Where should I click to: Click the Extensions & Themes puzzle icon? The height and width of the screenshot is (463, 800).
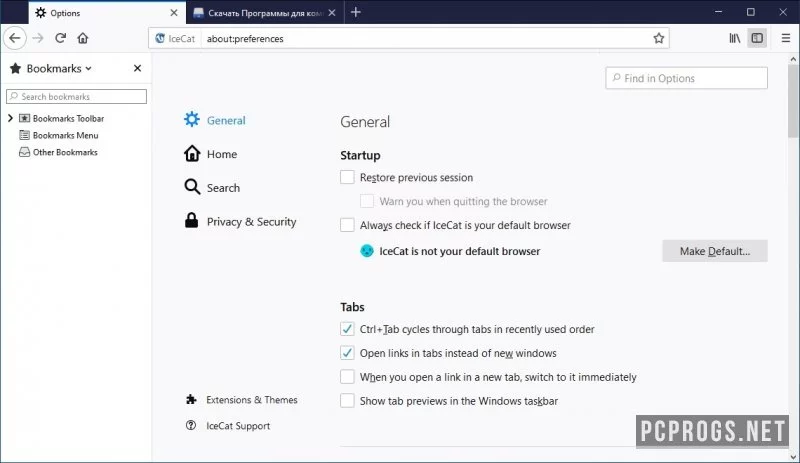point(191,399)
